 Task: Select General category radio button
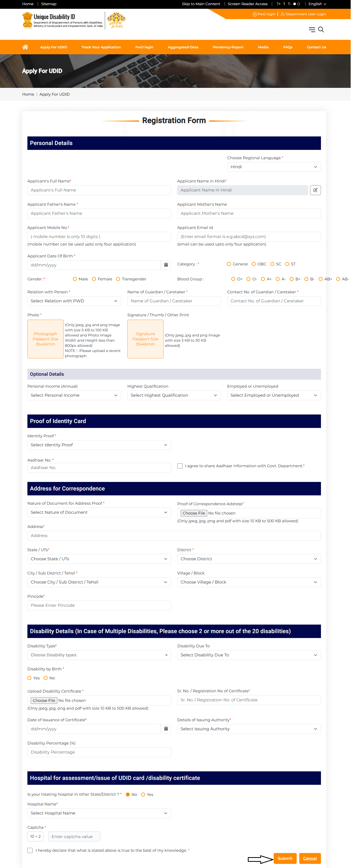[x=229, y=264]
